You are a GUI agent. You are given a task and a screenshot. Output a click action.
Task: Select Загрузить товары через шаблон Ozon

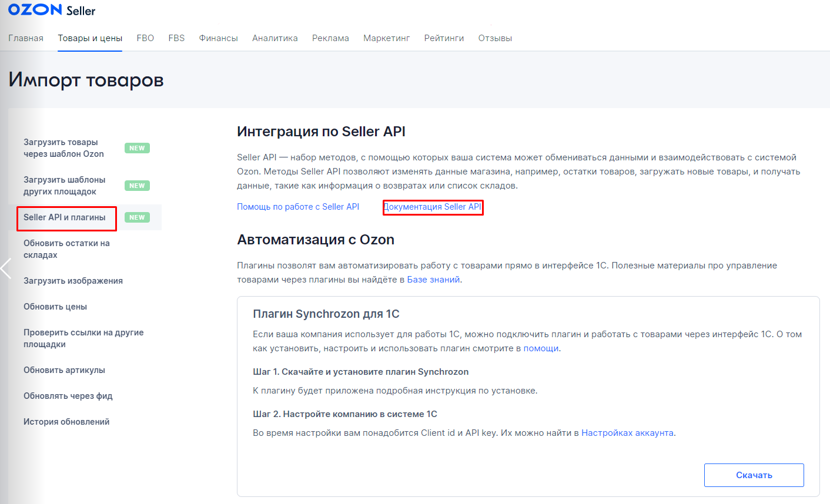[x=63, y=148]
